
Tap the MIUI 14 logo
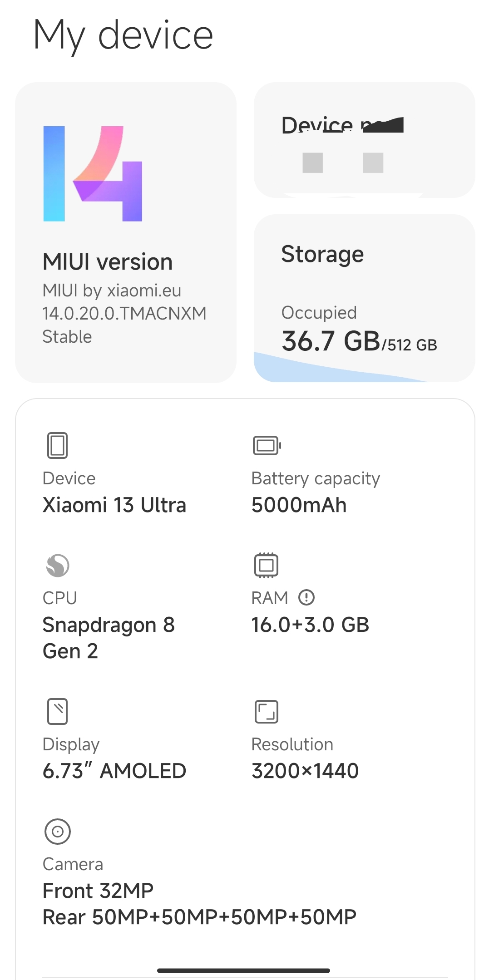[93, 174]
